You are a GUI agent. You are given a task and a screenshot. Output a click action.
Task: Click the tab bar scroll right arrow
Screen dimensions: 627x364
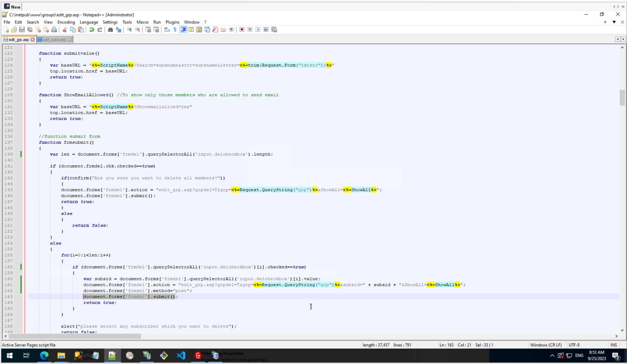pyautogui.click(x=623, y=39)
